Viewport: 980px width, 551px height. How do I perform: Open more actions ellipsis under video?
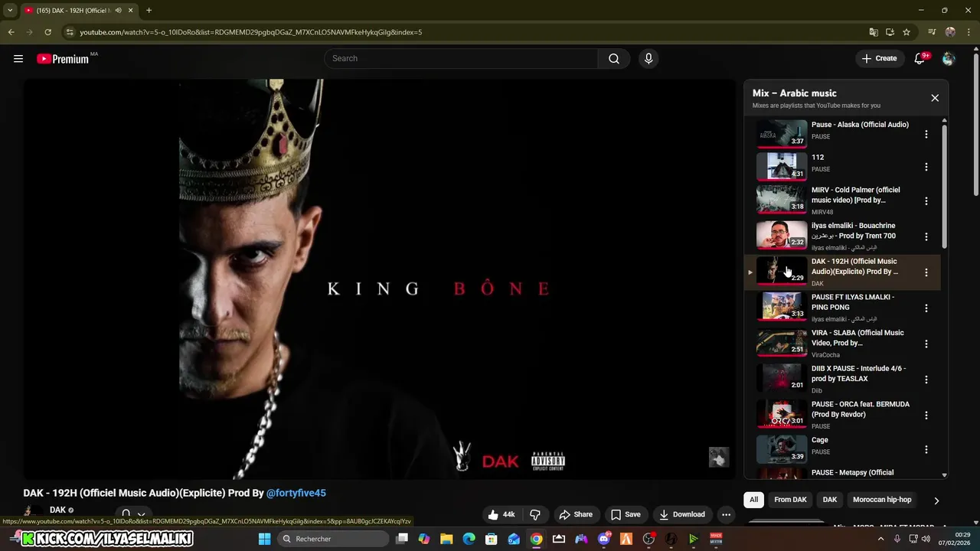[726, 514]
